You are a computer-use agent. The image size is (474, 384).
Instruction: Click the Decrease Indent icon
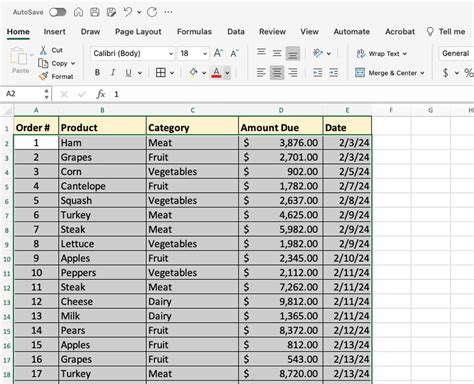point(318,72)
